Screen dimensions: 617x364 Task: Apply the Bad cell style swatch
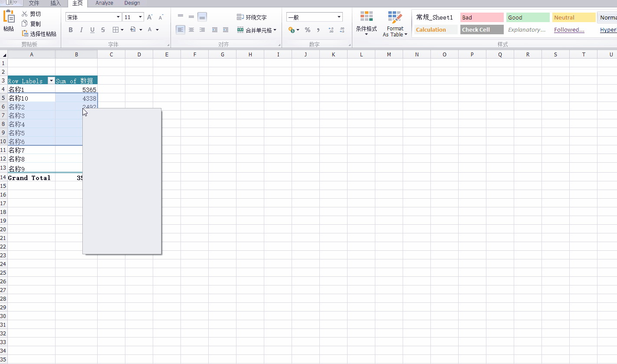coord(482,18)
